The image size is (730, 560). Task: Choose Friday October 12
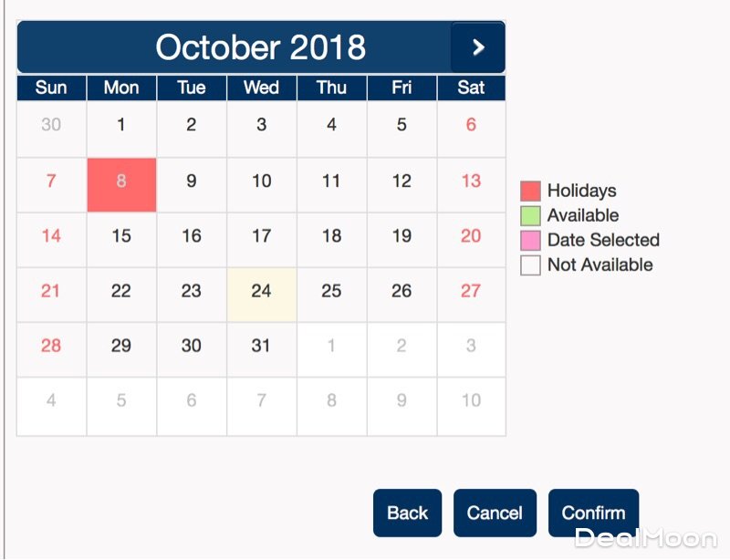[x=401, y=181]
